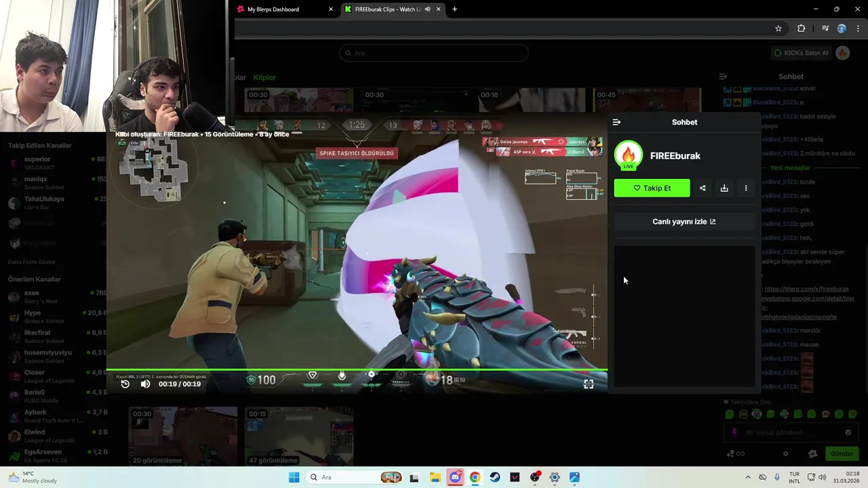Image resolution: width=868 pixels, height=488 pixels.
Task: Close the My Blerps Dashboard tab
Action: [331, 9]
